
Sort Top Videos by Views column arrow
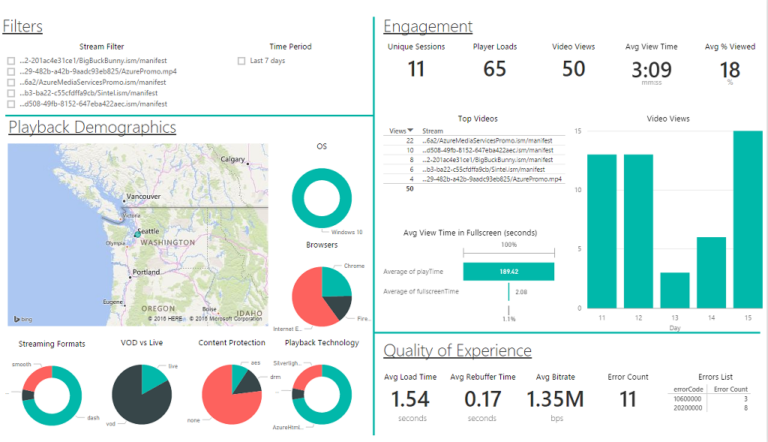[x=410, y=131]
